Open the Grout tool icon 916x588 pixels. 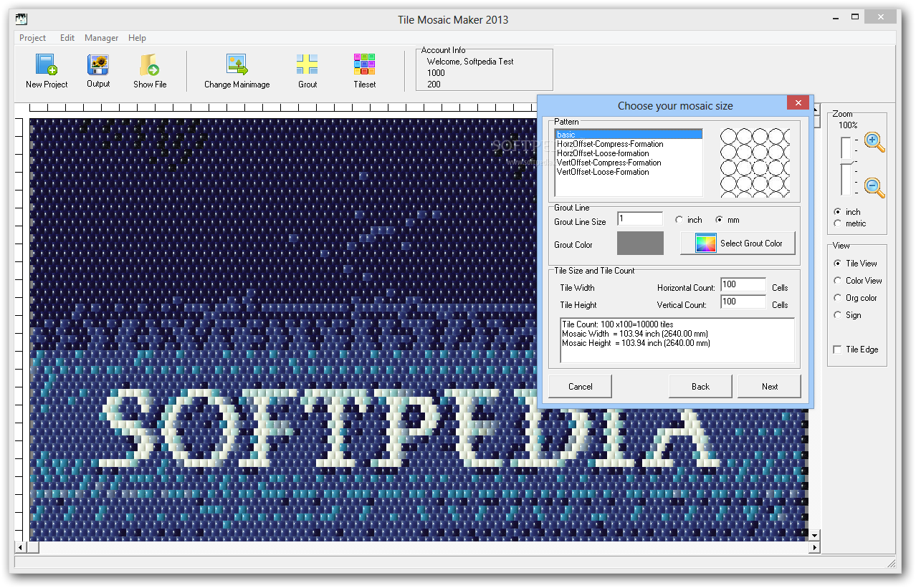point(307,65)
